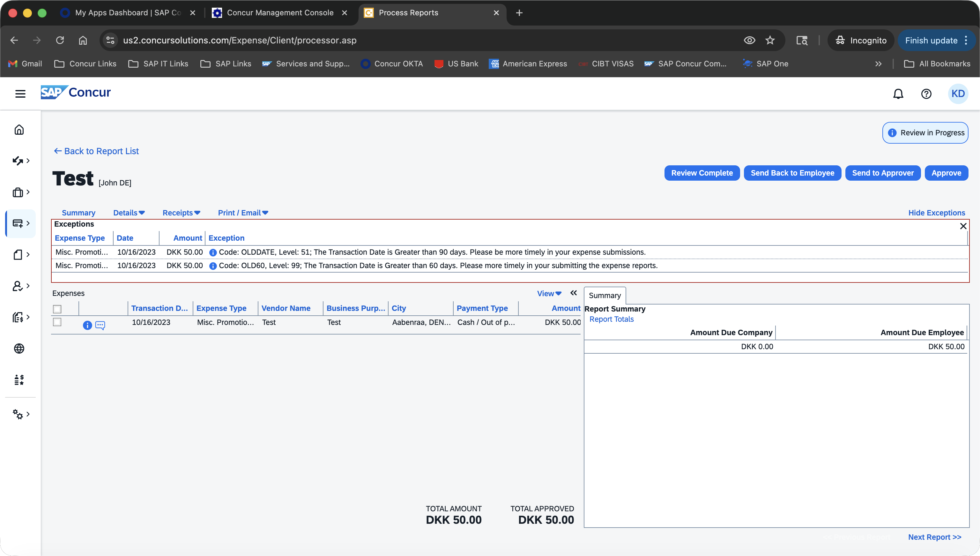Expand the Details dropdown
Viewport: 980px width, 556px height.
(x=129, y=213)
